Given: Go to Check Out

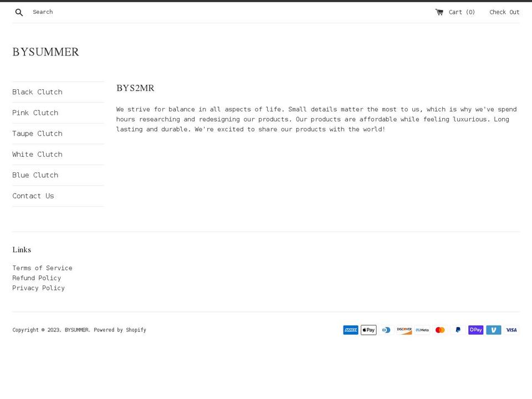Looking at the screenshot, I should pos(504,12).
